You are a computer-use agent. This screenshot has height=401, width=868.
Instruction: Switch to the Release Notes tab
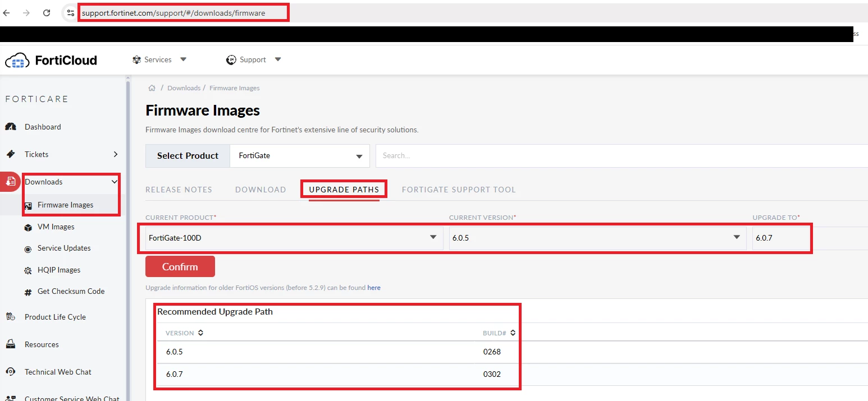point(179,190)
